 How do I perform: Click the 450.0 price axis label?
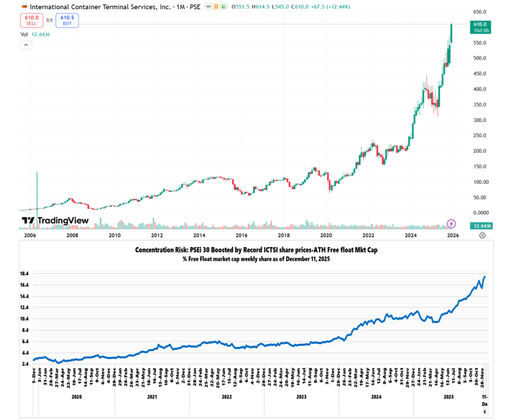point(480,74)
